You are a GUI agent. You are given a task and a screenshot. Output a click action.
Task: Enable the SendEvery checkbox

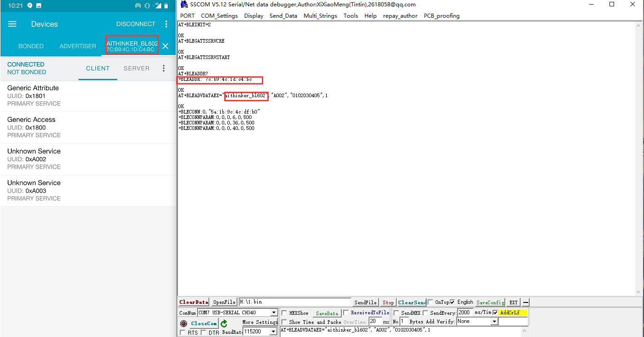click(425, 313)
